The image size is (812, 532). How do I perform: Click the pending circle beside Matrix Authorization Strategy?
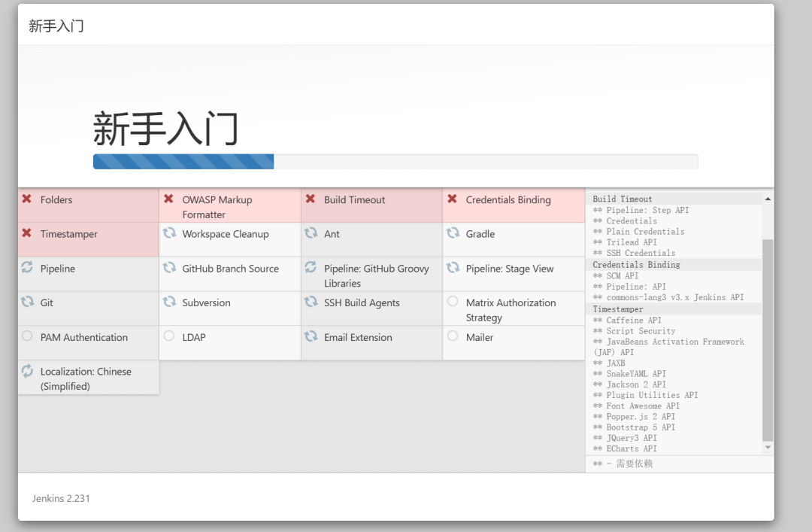[x=453, y=301]
